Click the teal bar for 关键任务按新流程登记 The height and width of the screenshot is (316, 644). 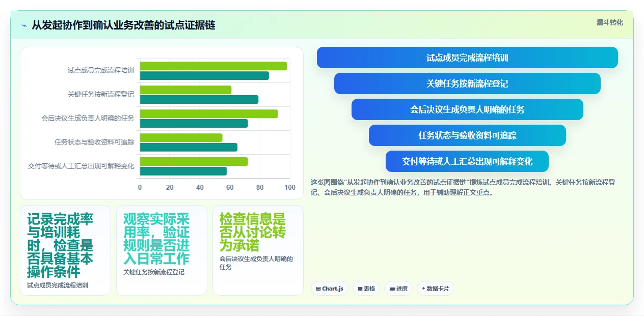(x=199, y=100)
